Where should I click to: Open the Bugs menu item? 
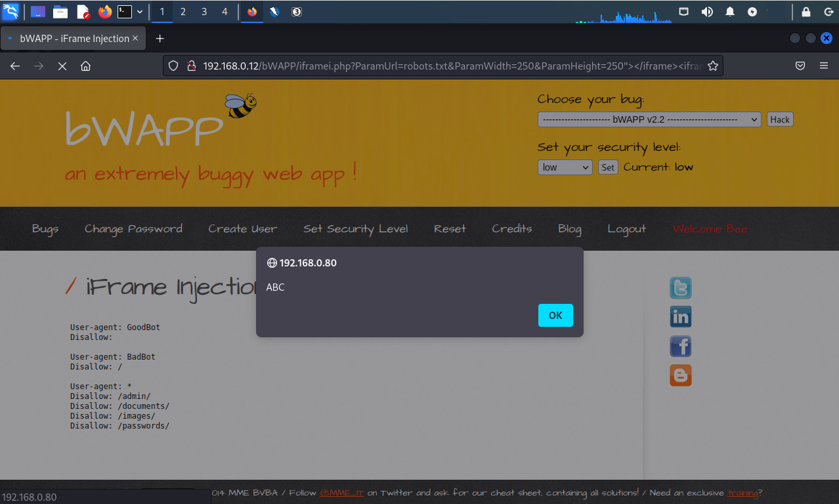pos(45,229)
